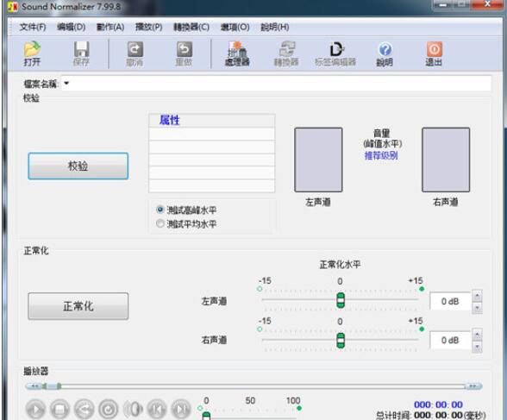Viewport: 507px width, 420px height.
Task: Click the stop button in player
Action: pyautogui.click(x=59, y=410)
